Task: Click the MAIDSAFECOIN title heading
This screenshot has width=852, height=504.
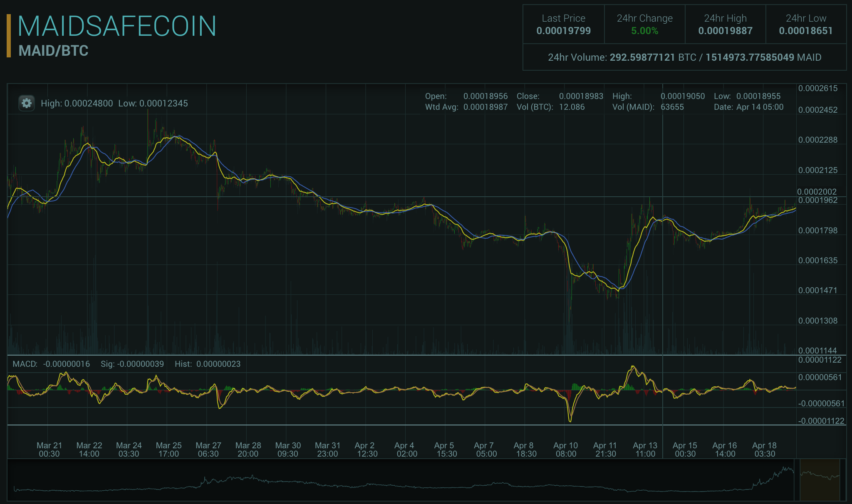Action: tap(117, 26)
